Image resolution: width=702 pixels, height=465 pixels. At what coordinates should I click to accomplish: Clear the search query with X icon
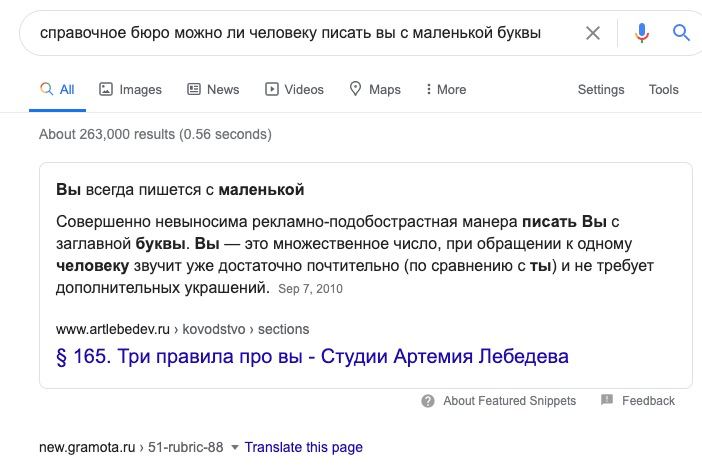coord(593,33)
